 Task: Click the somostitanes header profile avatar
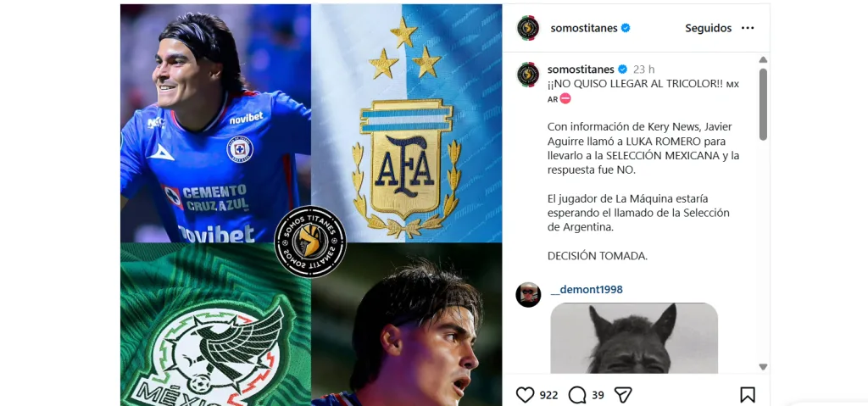[x=528, y=28]
